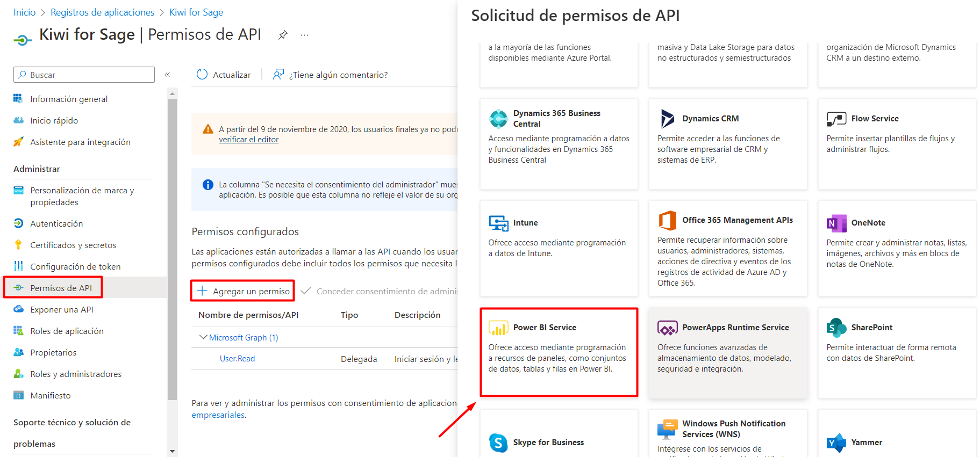Go to Certificados y secretos
The width and height of the screenshot is (980, 457).
[x=73, y=245]
